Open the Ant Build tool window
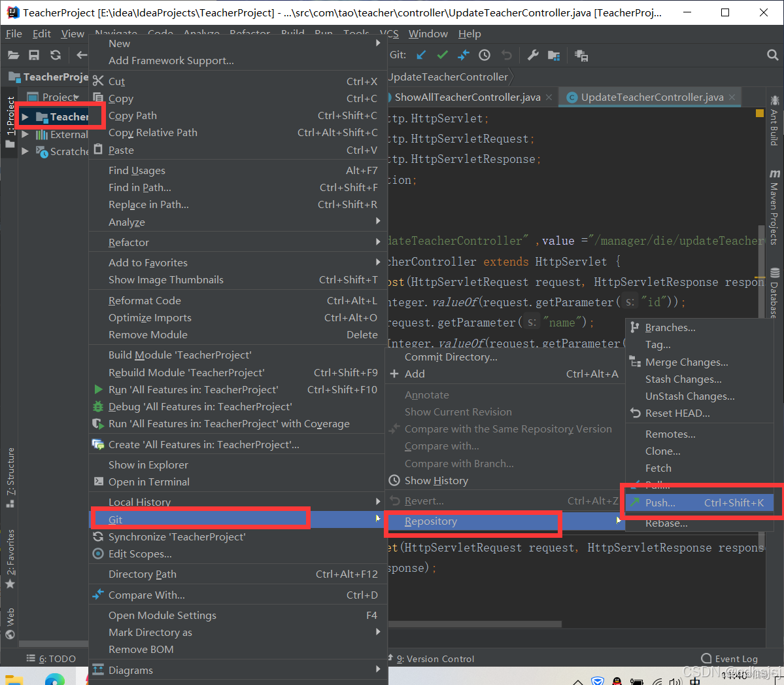This screenshot has height=685, width=784. tap(774, 120)
